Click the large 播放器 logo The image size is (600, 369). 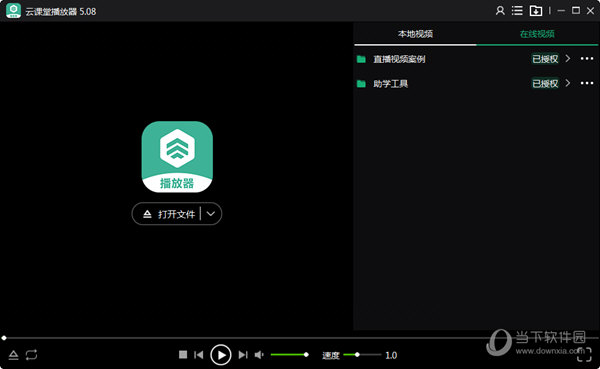(x=177, y=157)
